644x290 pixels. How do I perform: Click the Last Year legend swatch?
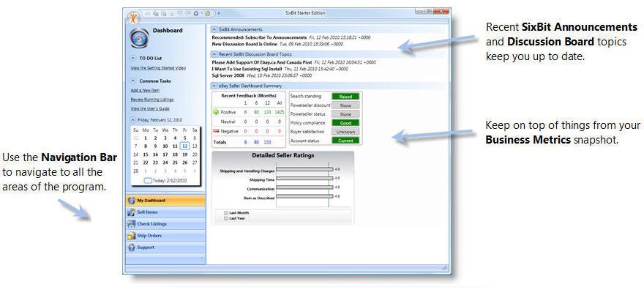tap(226, 218)
